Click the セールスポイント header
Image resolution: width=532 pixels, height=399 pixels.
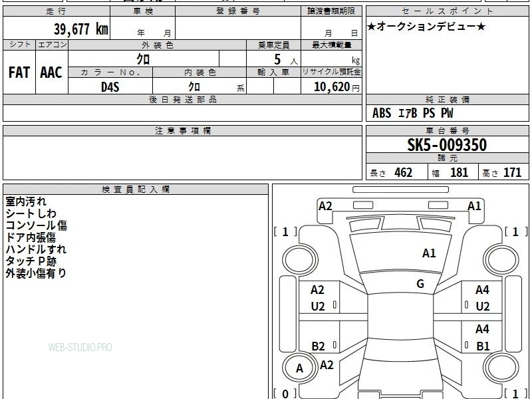click(x=447, y=11)
